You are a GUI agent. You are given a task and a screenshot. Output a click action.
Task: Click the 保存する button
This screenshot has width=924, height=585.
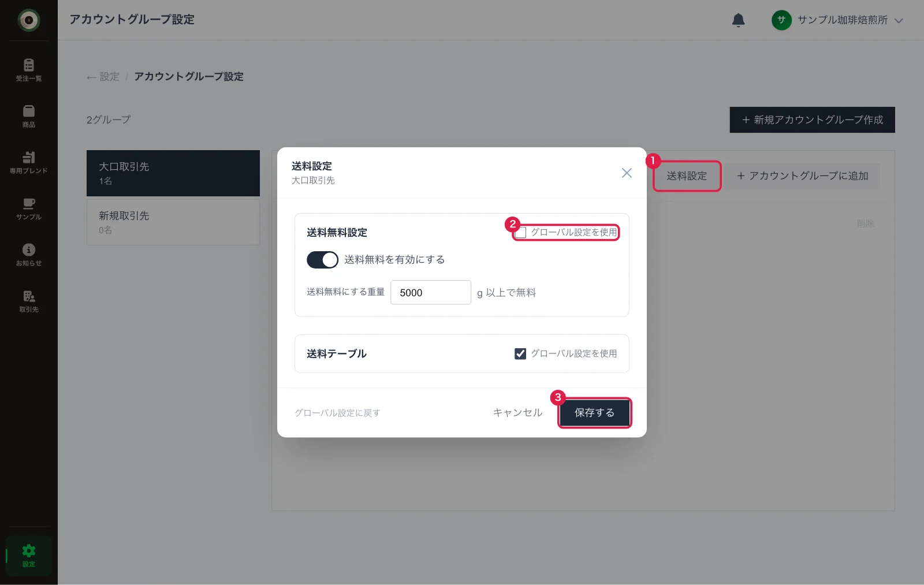pos(594,413)
